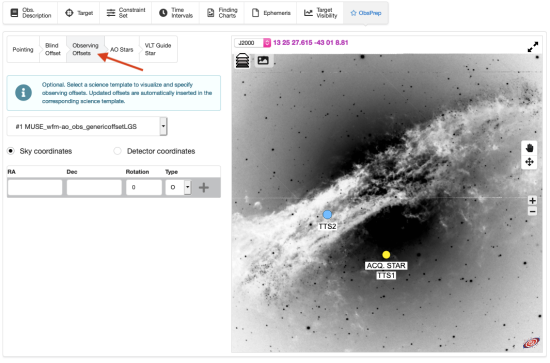Click the image survey icon on map
Image resolution: width=550 pixels, height=363 pixels.
[x=263, y=60]
